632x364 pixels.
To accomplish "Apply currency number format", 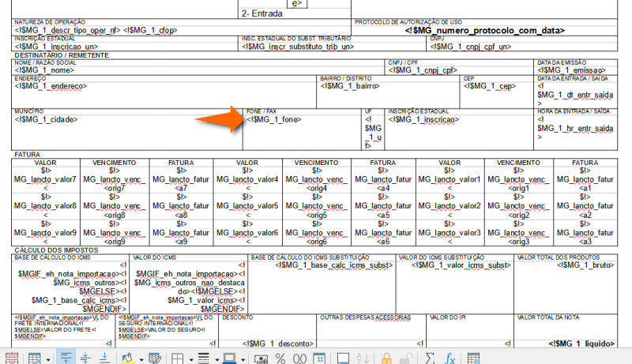I will click(x=261, y=358).
